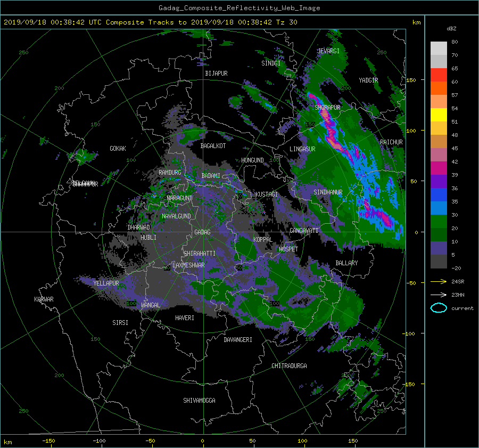Click the NAVALGUND city label
Screen dimensions: 479x448
(x=176, y=216)
